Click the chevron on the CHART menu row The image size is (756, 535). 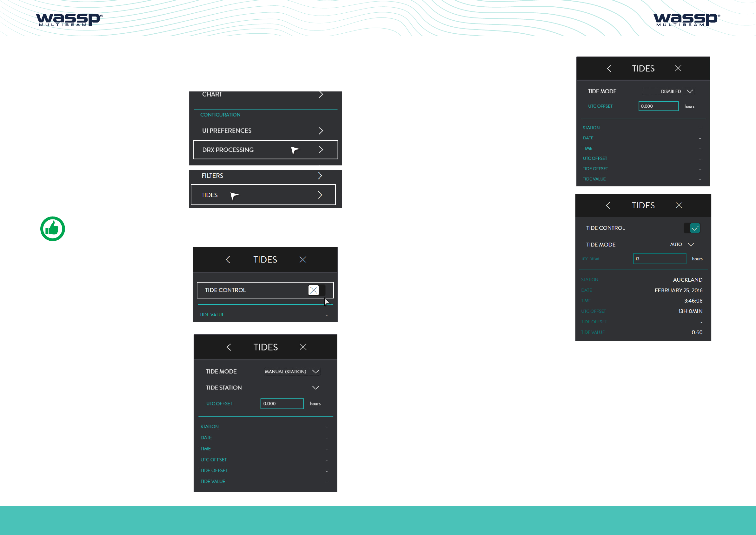pos(321,95)
